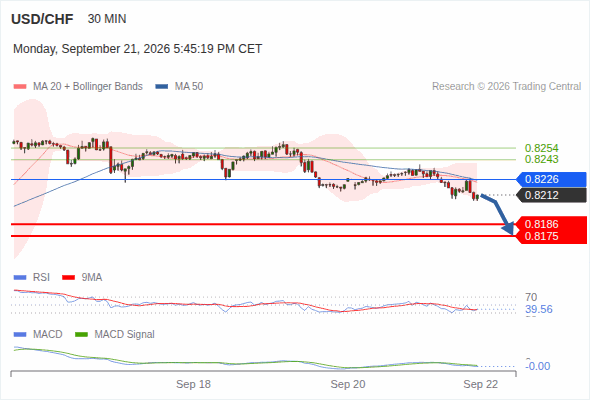Click the MA 20 + Bollinger Bands legend label
The image size is (590, 400).
coord(88,87)
